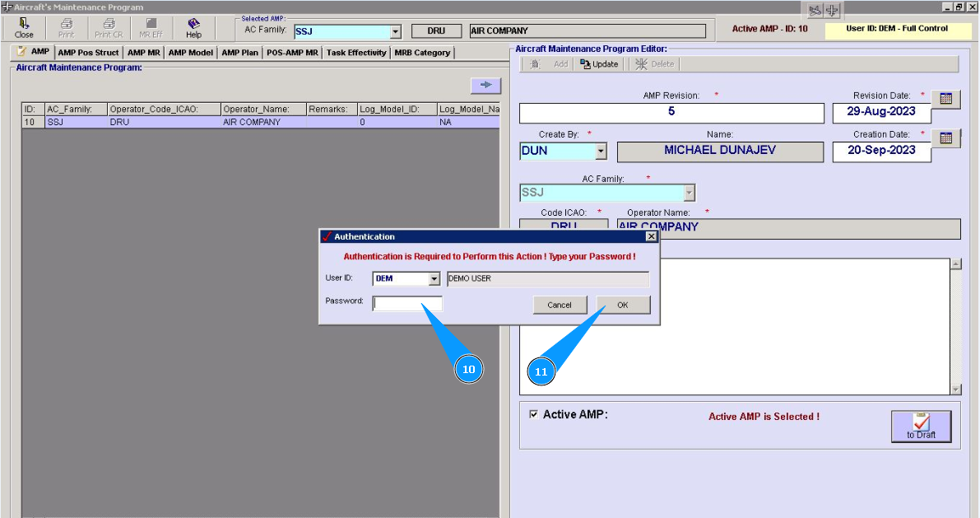The width and height of the screenshot is (980, 518).
Task: Click the Log_Model_ID column header
Action: click(397, 109)
